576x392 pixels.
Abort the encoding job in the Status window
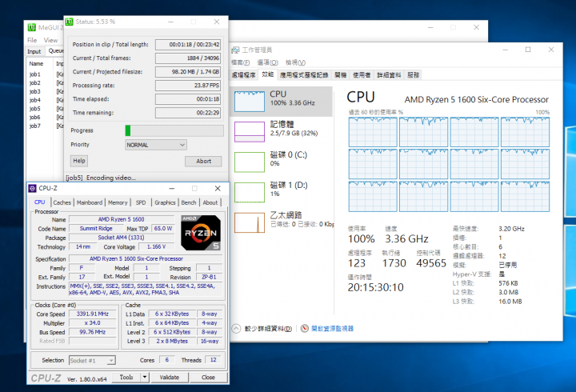[x=203, y=161]
